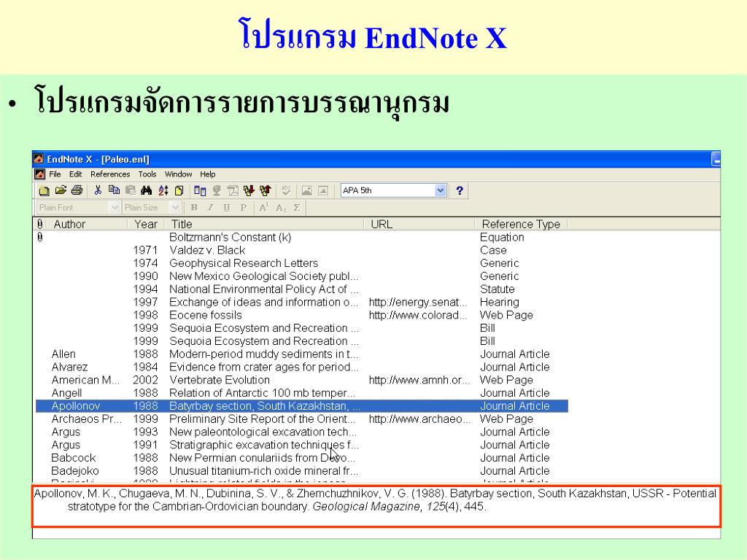Screen dimensions: 747x560
Task: Click the New Library toolbar icon
Action: click(x=44, y=191)
